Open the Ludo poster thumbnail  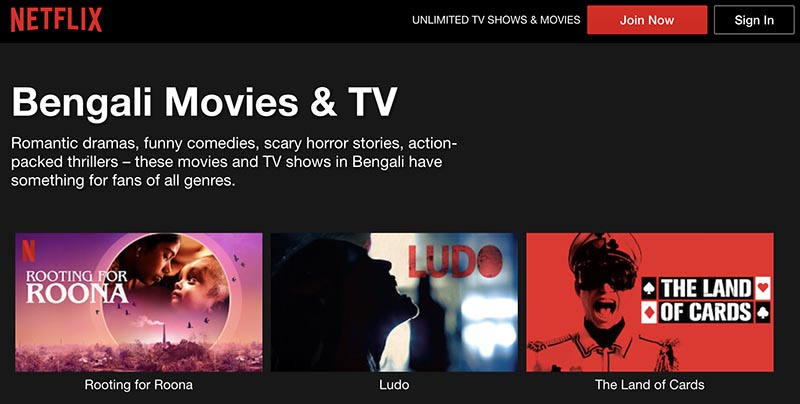394,302
